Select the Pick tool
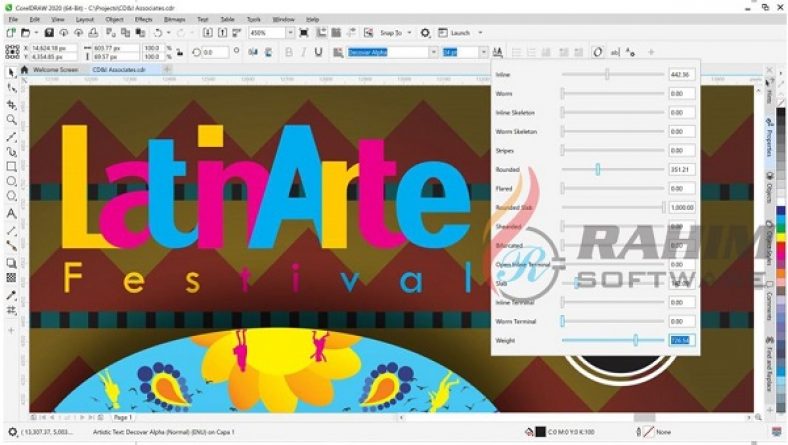Image resolution: width=788 pixels, height=445 pixels. point(11,73)
